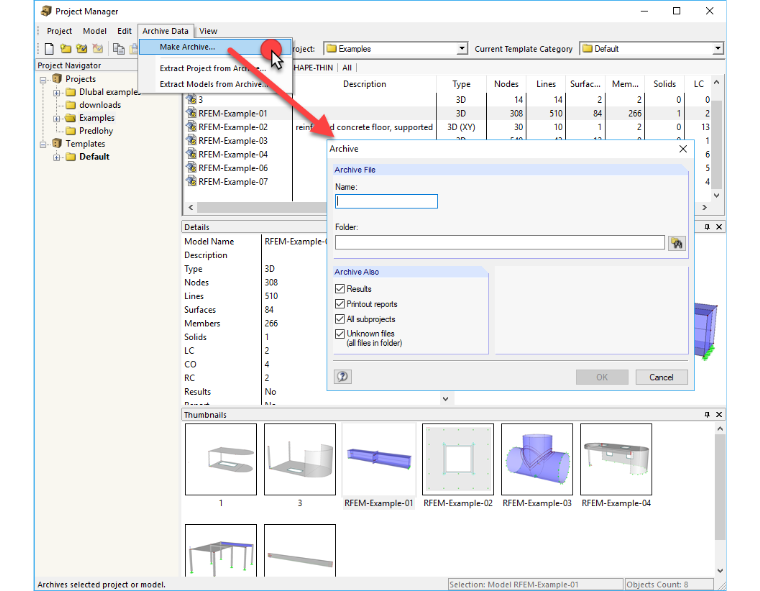The width and height of the screenshot is (760, 591).
Task: Close the Archive dialog
Action: click(x=683, y=149)
